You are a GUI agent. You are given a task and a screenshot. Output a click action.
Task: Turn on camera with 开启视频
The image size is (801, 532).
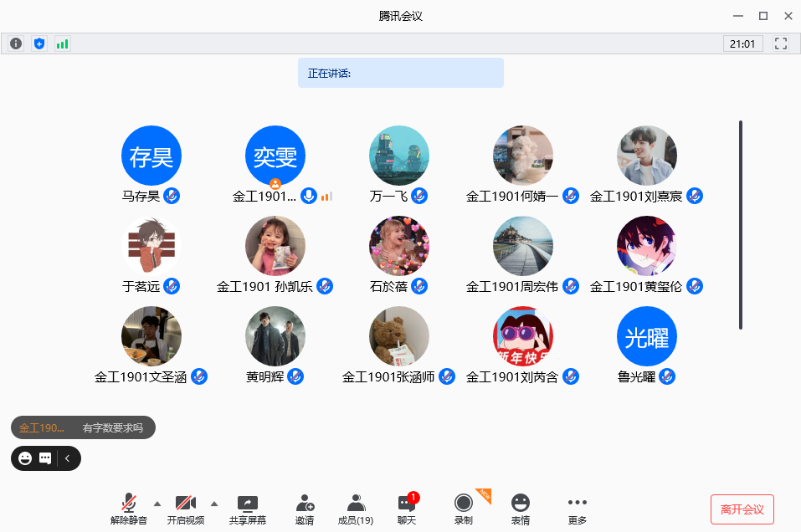coord(186,509)
